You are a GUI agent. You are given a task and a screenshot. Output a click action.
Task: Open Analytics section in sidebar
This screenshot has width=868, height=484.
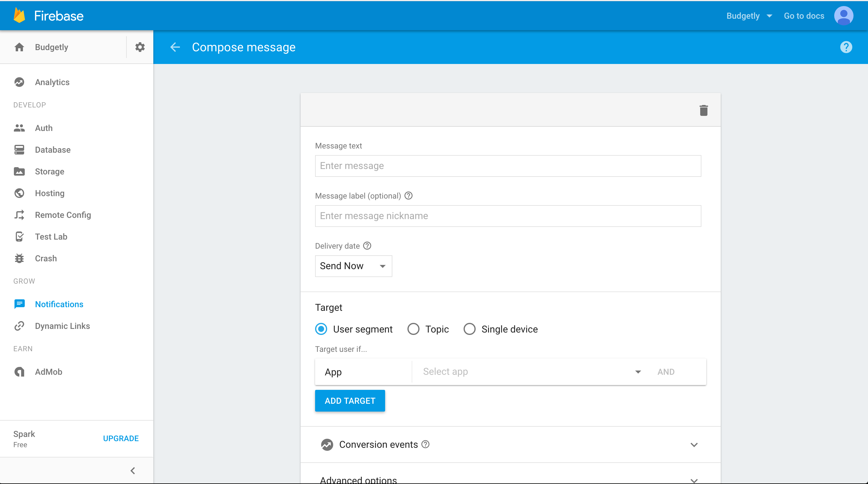click(x=53, y=82)
